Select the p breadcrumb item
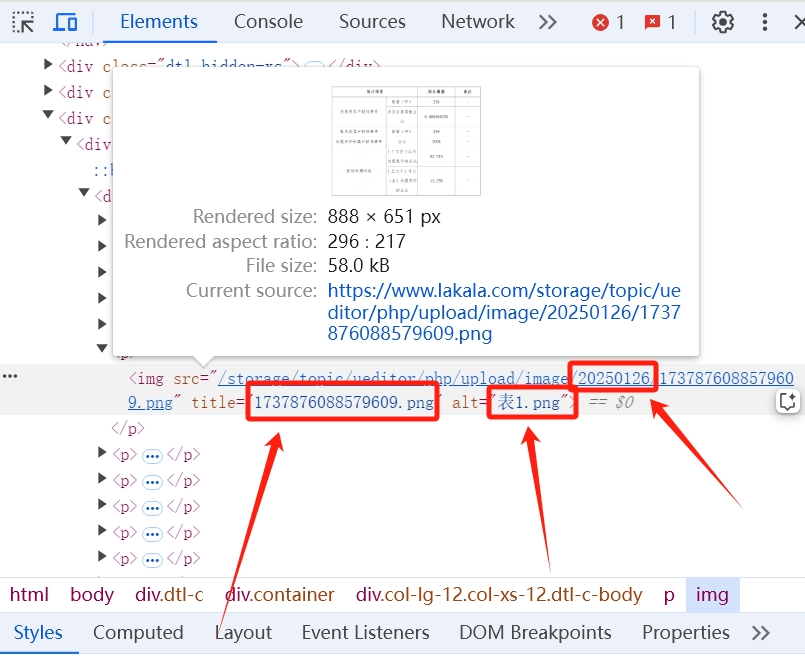 click(x=669, y=595)
